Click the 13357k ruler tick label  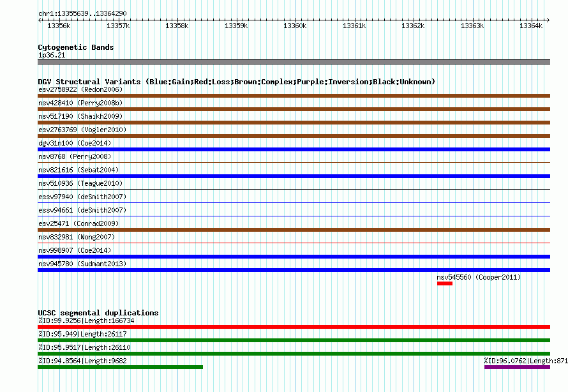click(117, 26)
